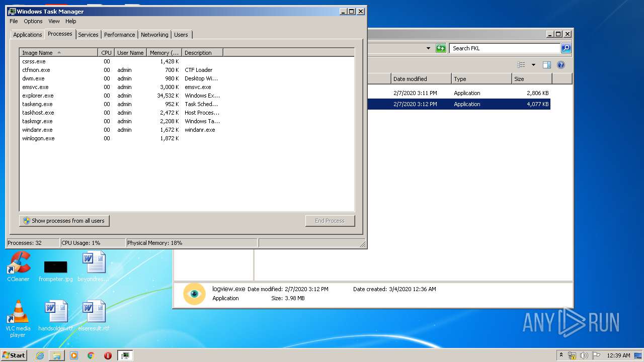The image size is (644, 362).
Task: Open address bar history dropdown in Explorer
Action: 428,48
